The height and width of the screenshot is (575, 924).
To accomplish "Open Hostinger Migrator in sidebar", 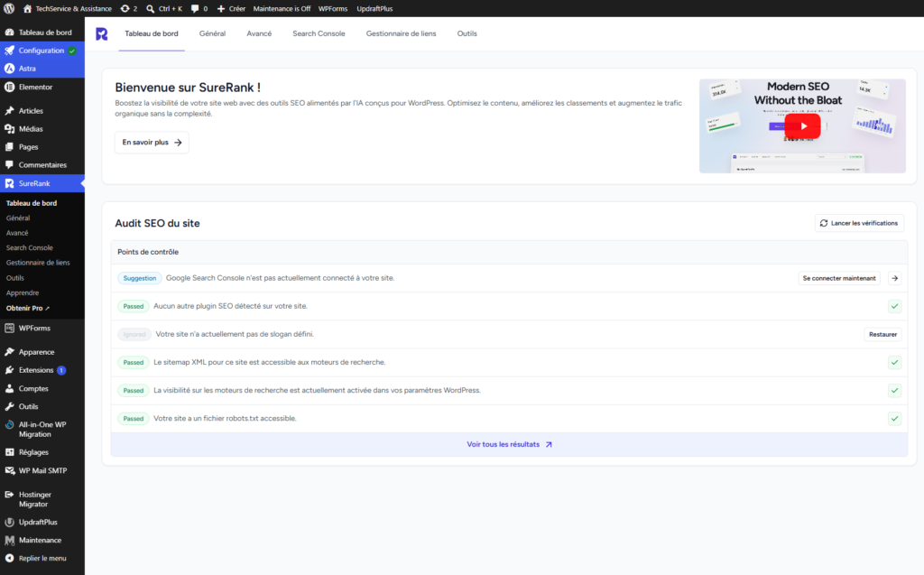I will click(x=42, y=499).
